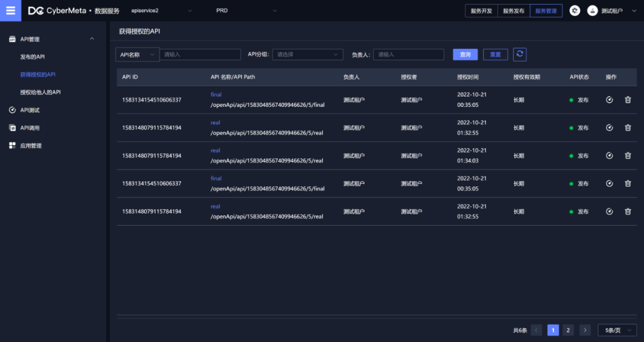Click the 授权者 column header
Viewport: 644px width, 342px height.
point(408,77)
